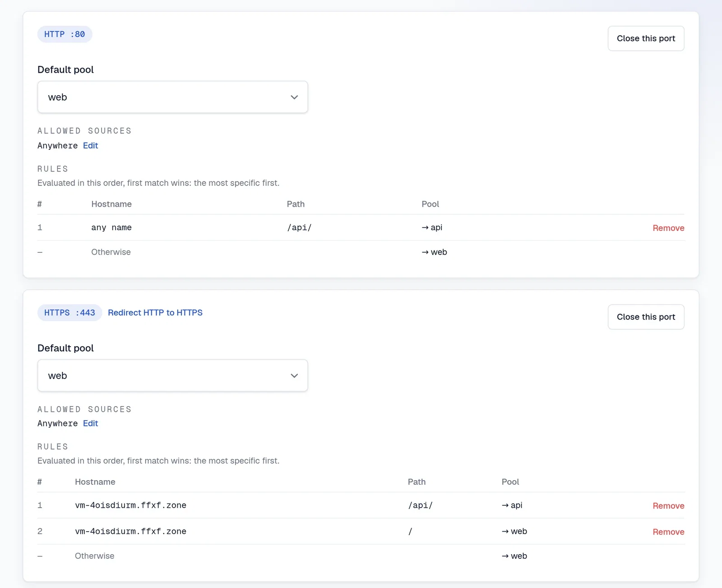Edit allowed sources for HTTP :80
Screen dimensions: 722x588
(90, 145)
